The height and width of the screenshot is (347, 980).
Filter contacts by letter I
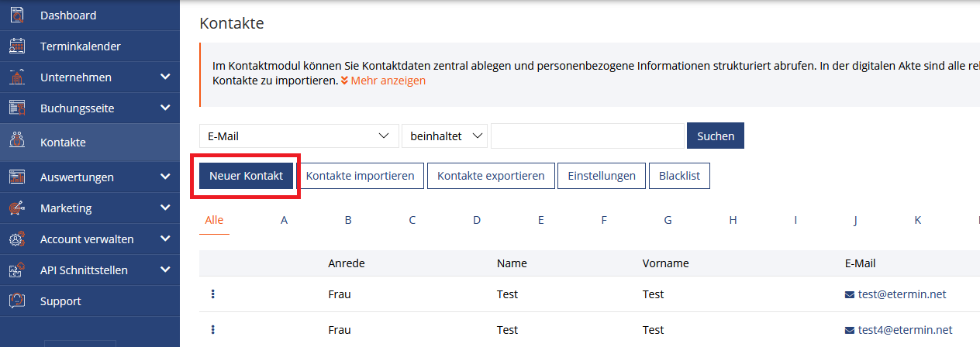point(795,220)
